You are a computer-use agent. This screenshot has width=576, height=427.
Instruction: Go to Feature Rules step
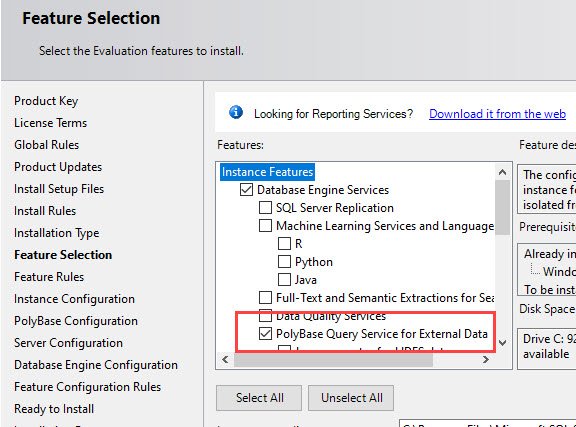click(x=49, y=277)
